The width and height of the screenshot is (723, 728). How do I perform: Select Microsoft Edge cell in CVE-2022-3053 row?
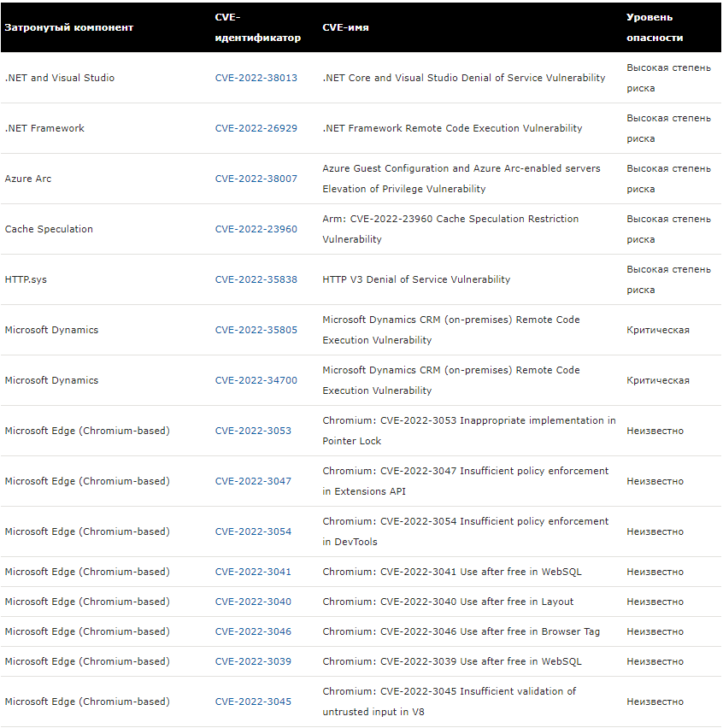click(87, 431)
